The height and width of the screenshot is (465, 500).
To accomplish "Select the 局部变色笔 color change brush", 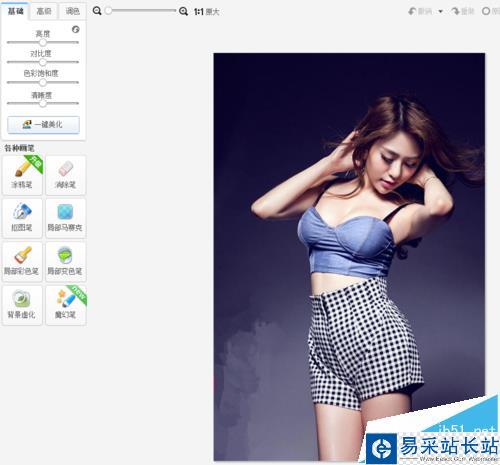I will (x=66, y=262).
